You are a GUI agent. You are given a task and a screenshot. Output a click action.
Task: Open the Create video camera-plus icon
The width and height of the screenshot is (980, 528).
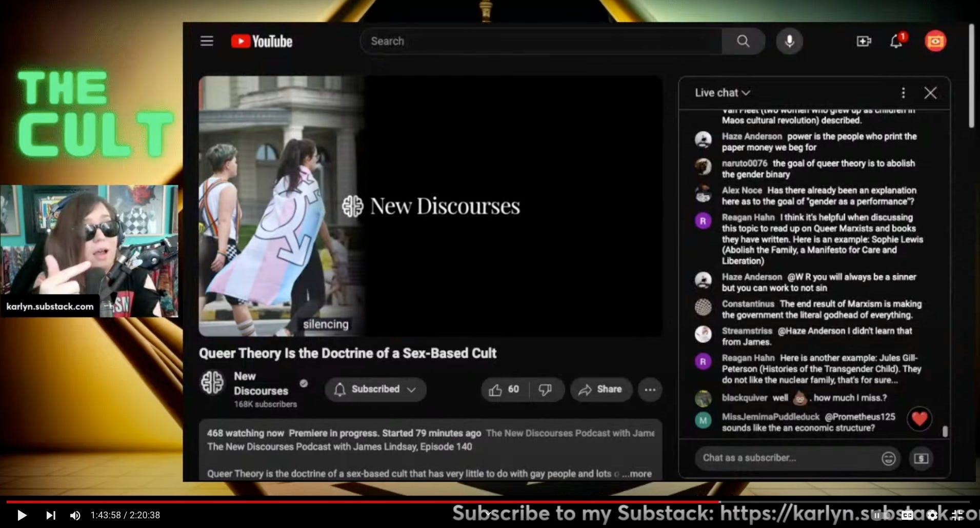(x=864, y=41)
